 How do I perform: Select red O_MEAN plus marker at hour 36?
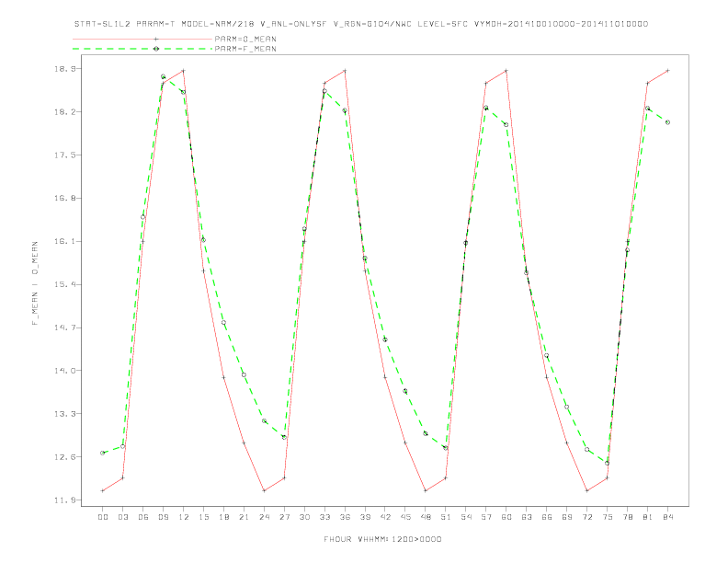345,71
